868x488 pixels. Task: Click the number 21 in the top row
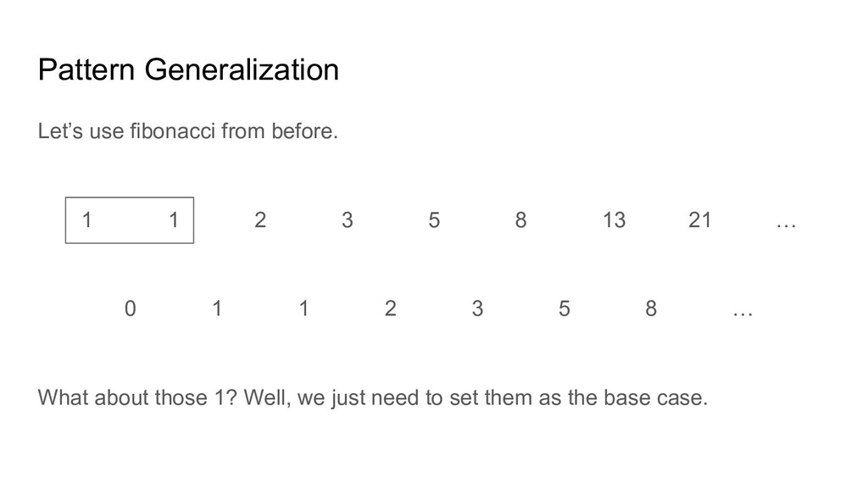pos(700,220)
